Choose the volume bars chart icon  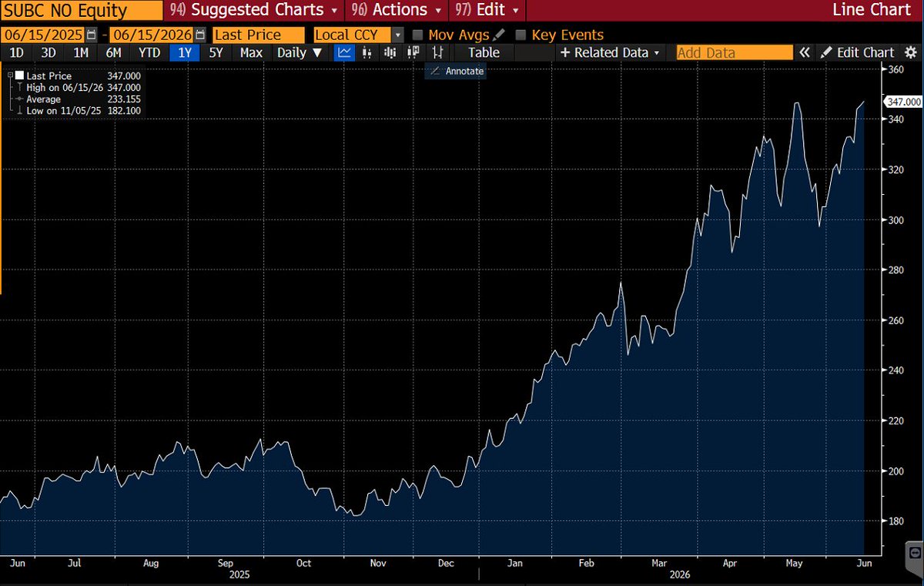[390, 52]
